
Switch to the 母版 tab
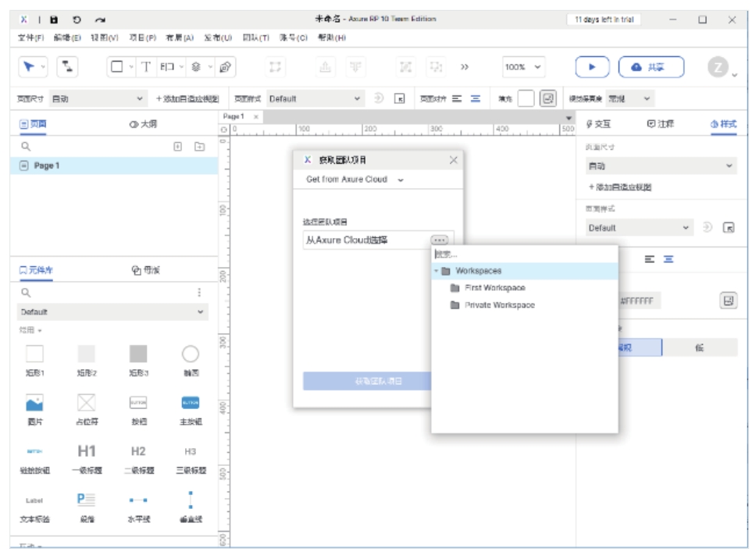tap(146, 270)
